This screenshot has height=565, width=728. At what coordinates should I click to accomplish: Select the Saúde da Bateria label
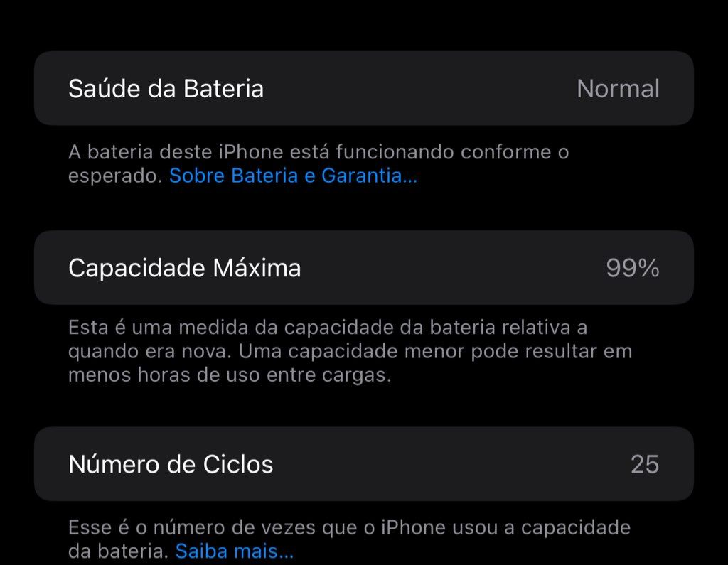pyautogui.click(x=166, y=89)
